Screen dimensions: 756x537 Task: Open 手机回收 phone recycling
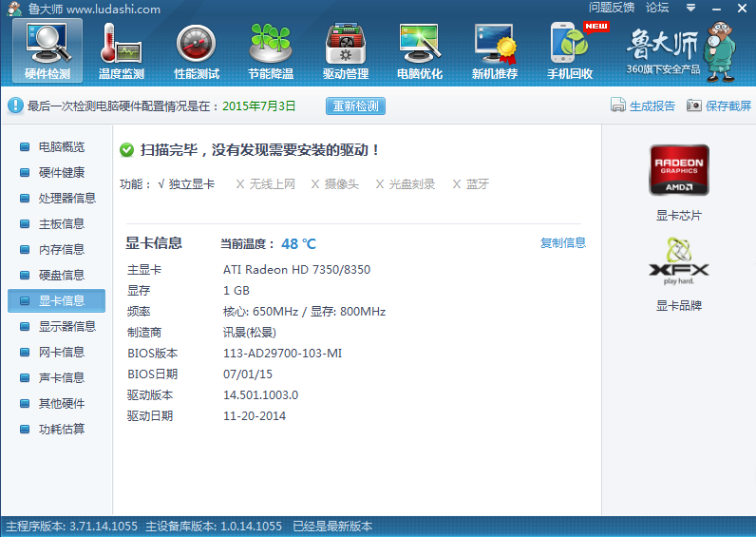[x=570, y=50]
